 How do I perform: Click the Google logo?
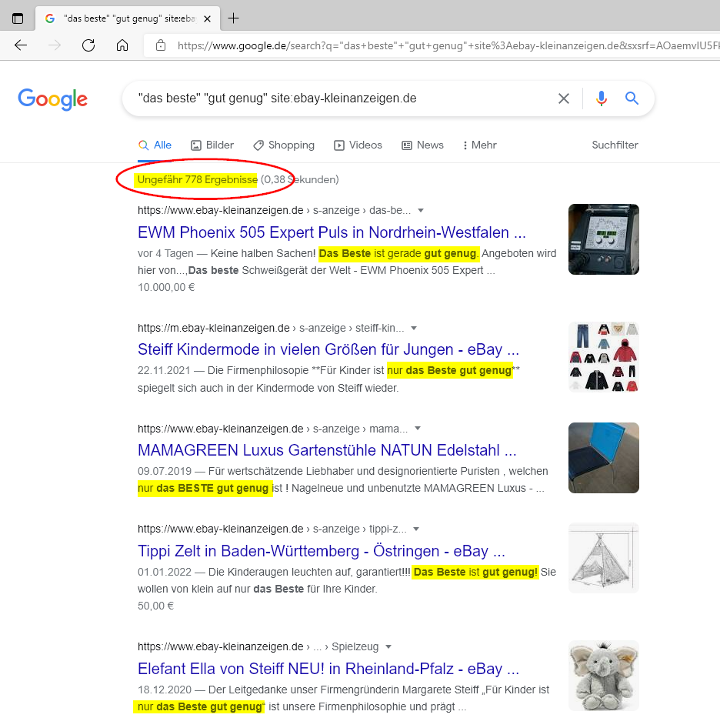pyautogui.click(x=52, y=99)
